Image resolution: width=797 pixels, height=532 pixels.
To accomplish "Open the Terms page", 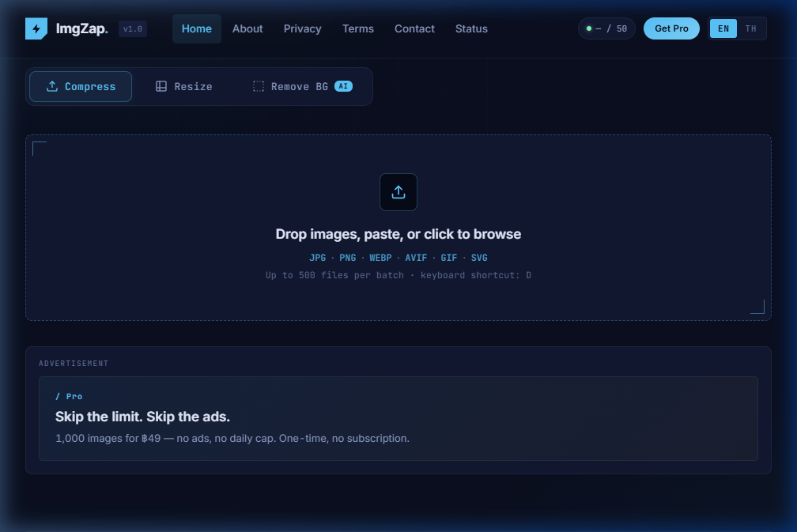I will point(358,28).
